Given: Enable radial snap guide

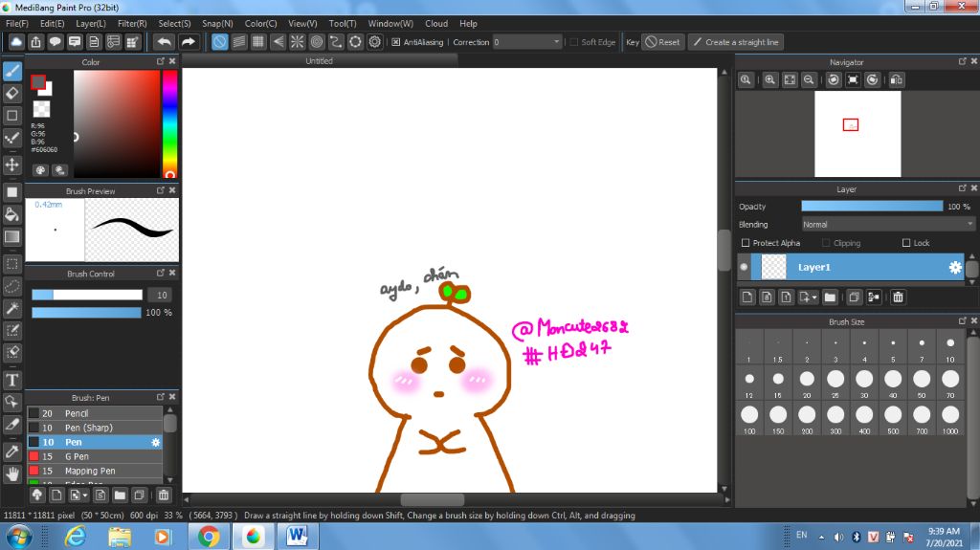Looking at the screenshot, I should click(297, 42).
